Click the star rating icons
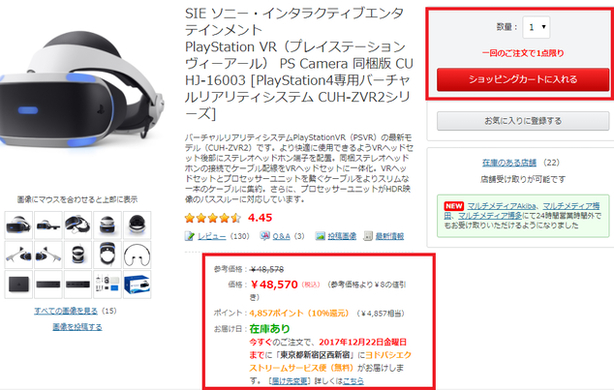 click(213, 218)
